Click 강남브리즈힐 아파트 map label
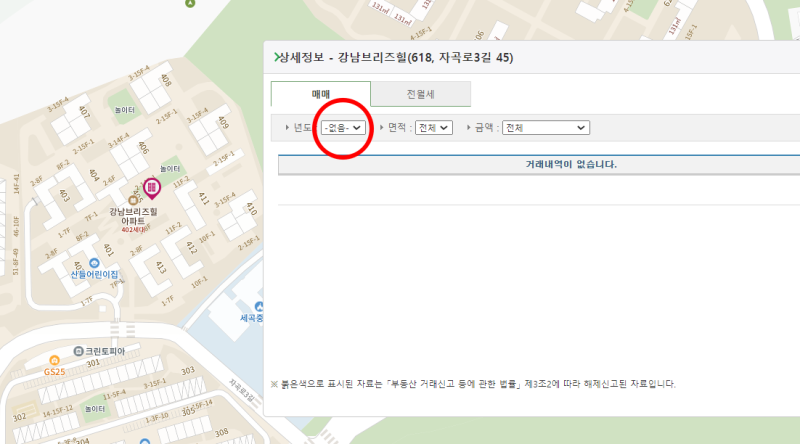Screen dimensions: 800x444 pyautogui.click(x=133, y=216)
